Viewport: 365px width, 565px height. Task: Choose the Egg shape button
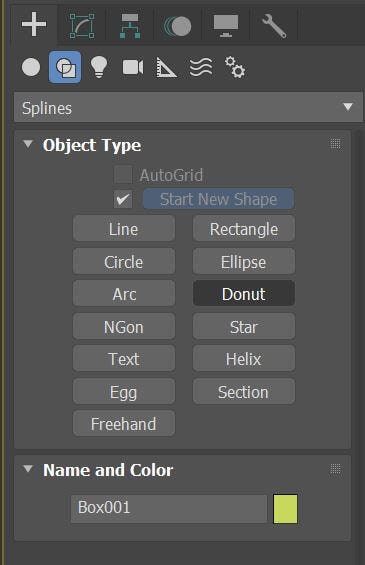pos(124,391)
